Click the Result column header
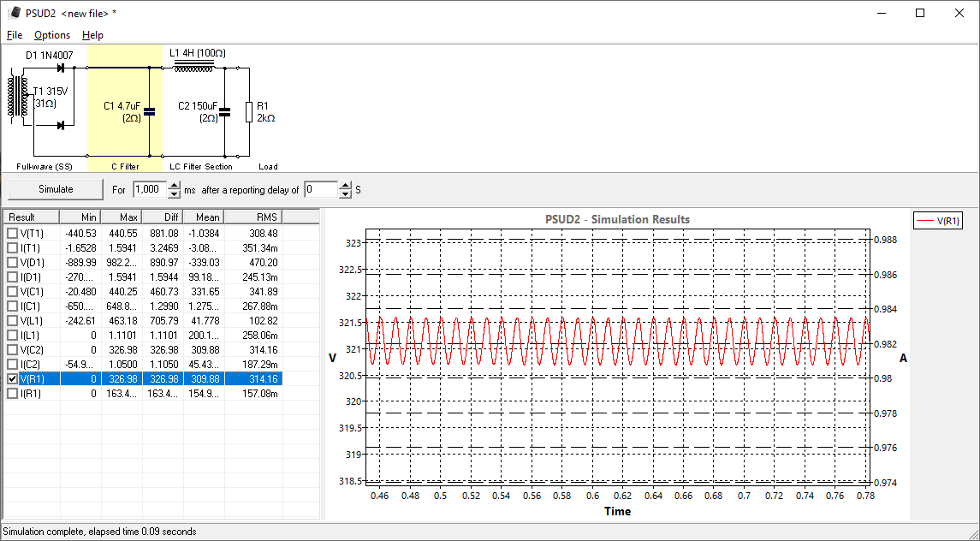Viewport: 980px width, 541px height. pyautogui.click(x=32, y=217)
